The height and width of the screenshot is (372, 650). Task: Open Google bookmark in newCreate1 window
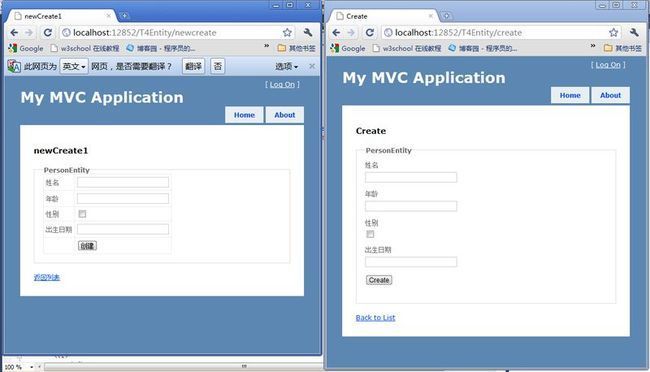coord(26,48)
